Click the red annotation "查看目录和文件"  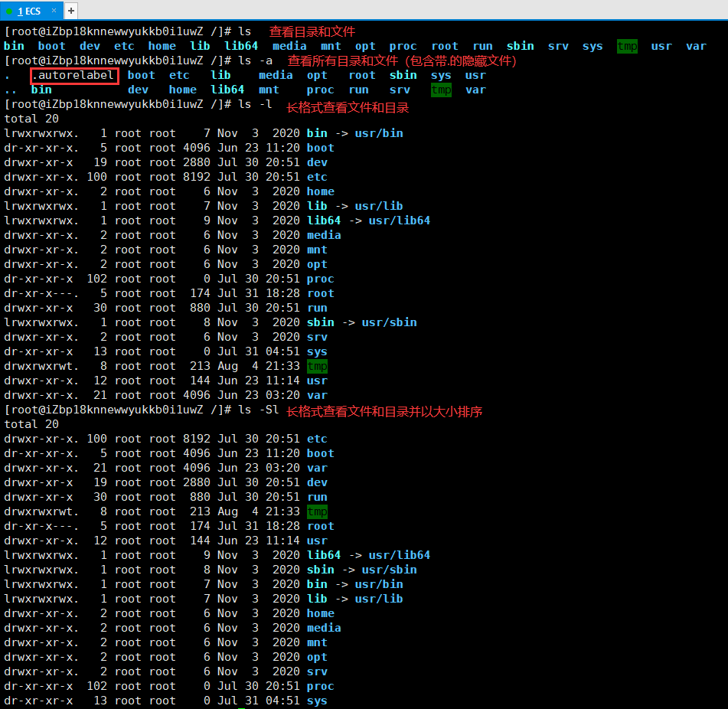coord(312,31)
